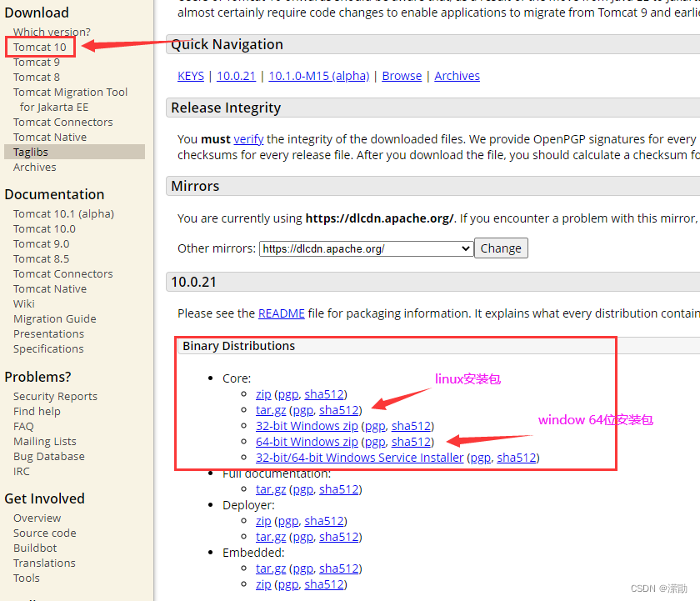
Task: Open the 64-bit Windows zip pgp signature
Action: click(375, 442)
